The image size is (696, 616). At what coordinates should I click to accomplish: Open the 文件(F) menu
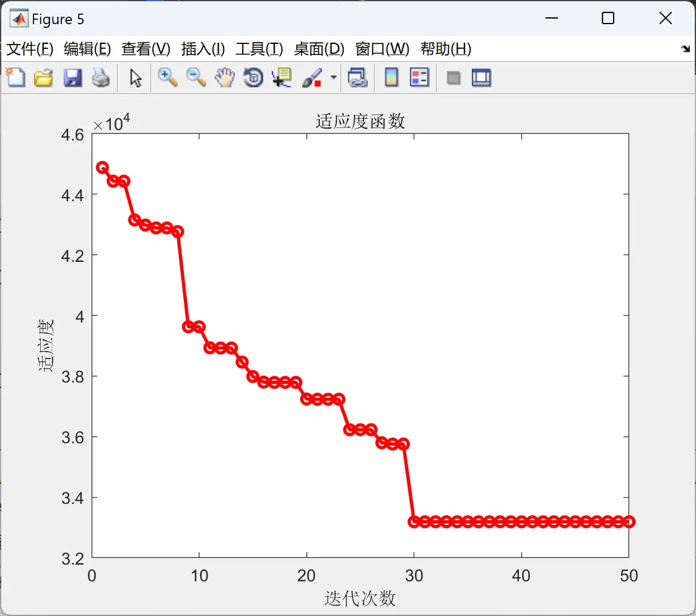(30, 49)
